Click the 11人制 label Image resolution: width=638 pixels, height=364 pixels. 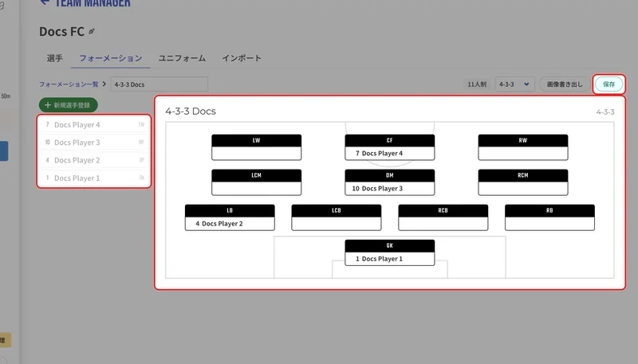tap(477, 84)
